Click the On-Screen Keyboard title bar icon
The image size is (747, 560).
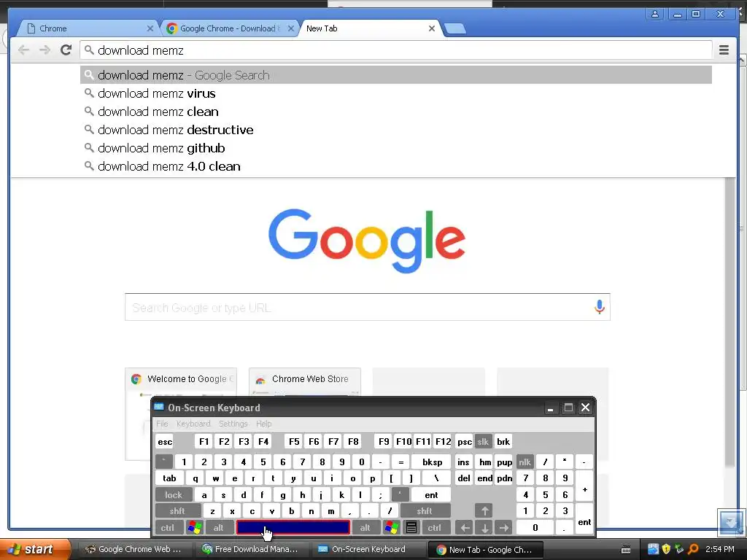pyautogui.click(x=159, y=407)
